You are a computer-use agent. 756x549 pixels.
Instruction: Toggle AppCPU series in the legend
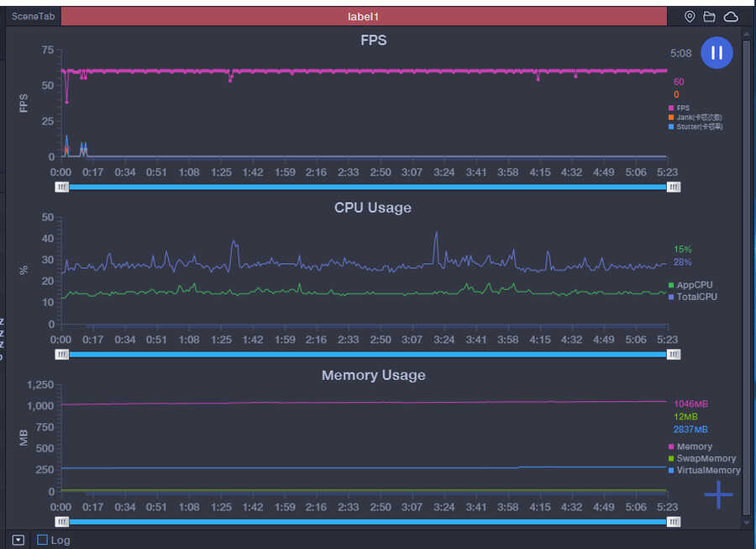[690, 285]
